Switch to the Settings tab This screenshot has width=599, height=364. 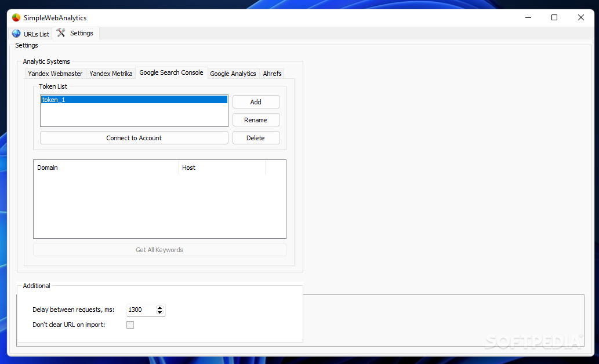pos(75,33)
